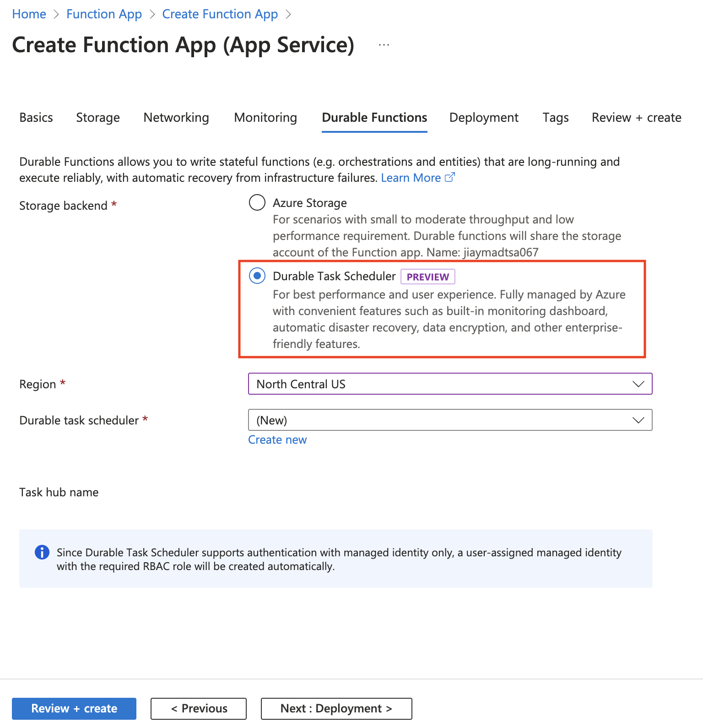Image resolution: width=703 pixels, height=728 pixels.
Task: Select the Azure Storage radio button
Action: point(257,202)
